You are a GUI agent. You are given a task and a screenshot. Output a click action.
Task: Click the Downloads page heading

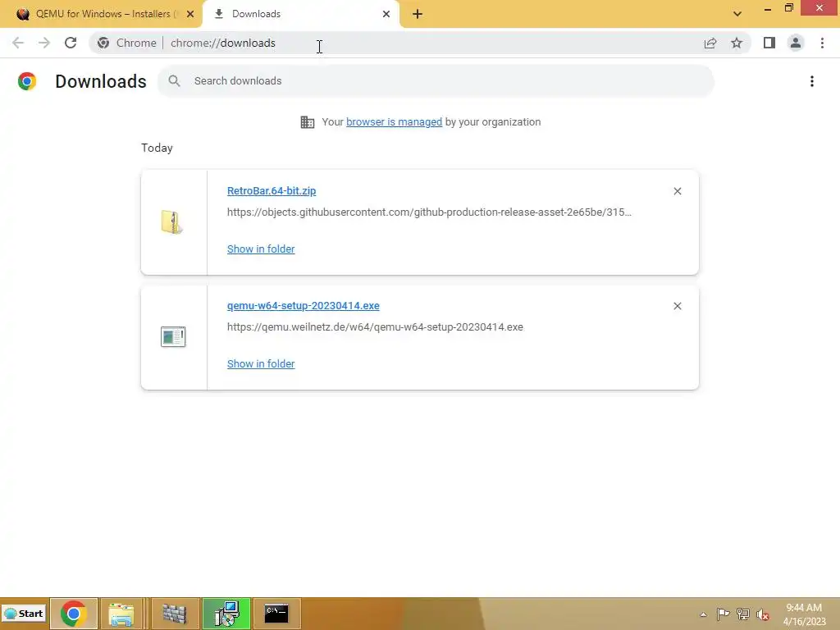[101, 81]
